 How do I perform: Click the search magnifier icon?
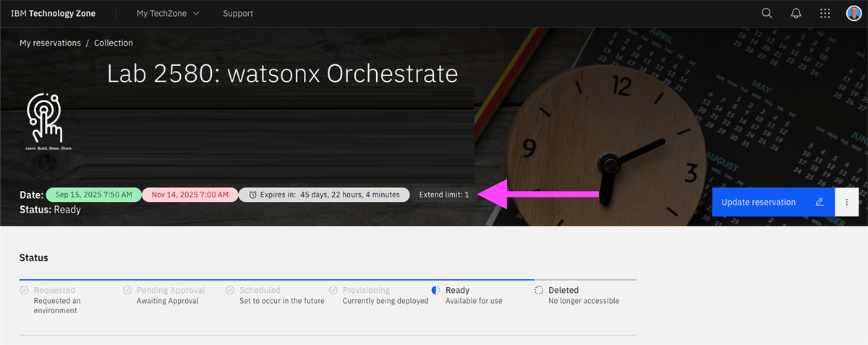[767, 13]
